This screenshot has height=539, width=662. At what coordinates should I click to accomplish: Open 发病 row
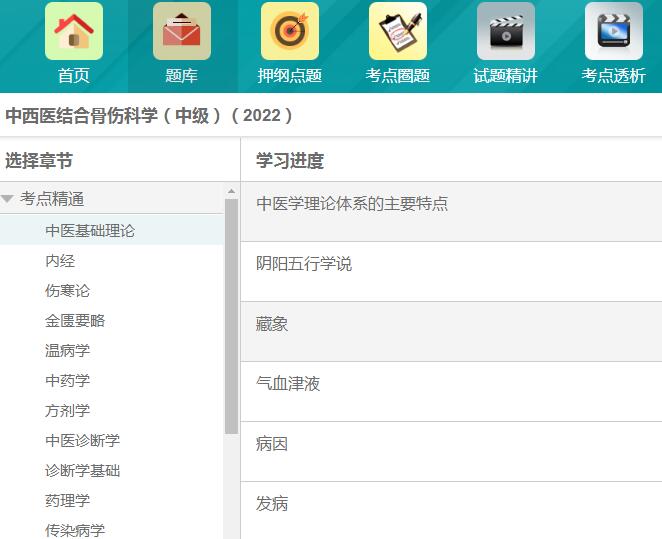point(451,511)
